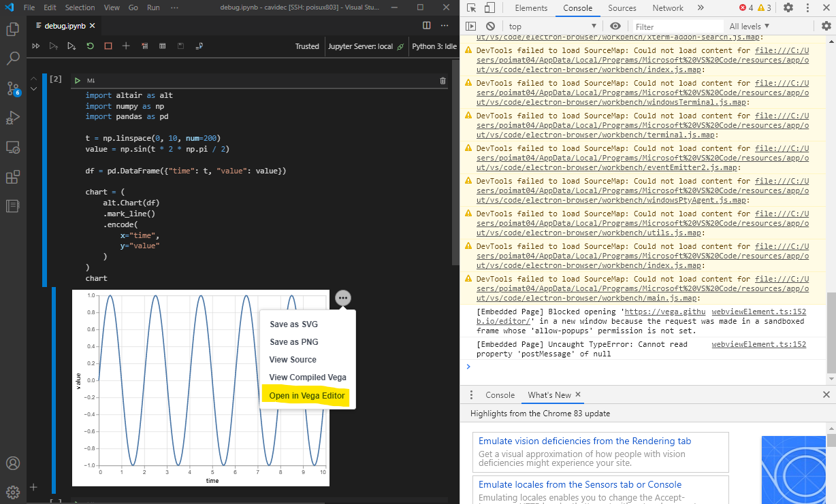This screenshot has width=836, height=504.
Task: Open the Explorer icon in the activity bar
Action: click(x=13, y=30)
